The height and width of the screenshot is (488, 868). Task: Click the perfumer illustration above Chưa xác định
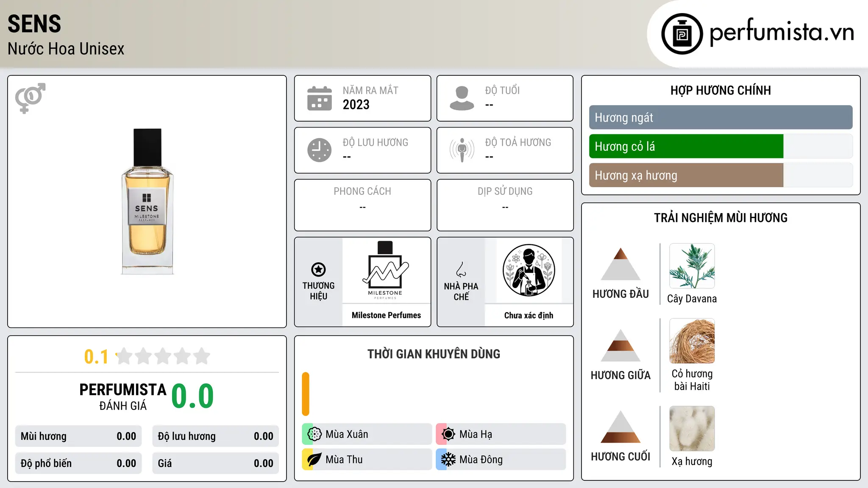point(529,270)
